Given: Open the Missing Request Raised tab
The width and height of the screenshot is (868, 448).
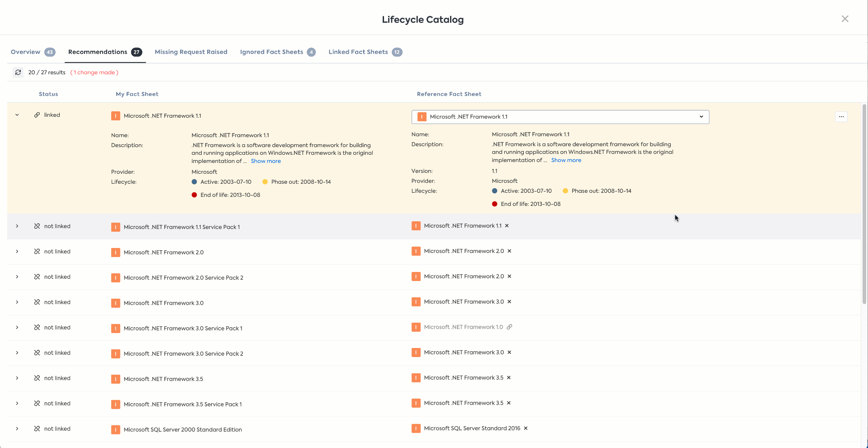Looking at the screenshot, I should [191, 52].
